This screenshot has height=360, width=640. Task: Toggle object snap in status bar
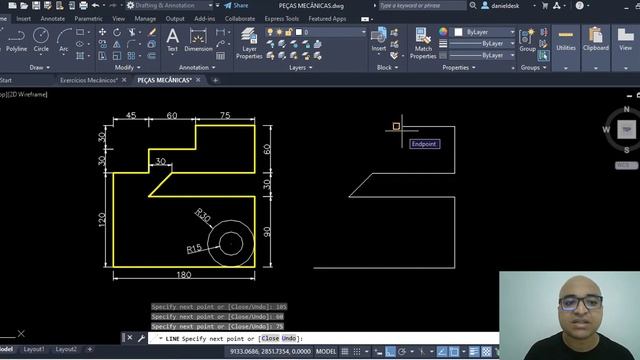pyautogui.click(x=454, y=351)
